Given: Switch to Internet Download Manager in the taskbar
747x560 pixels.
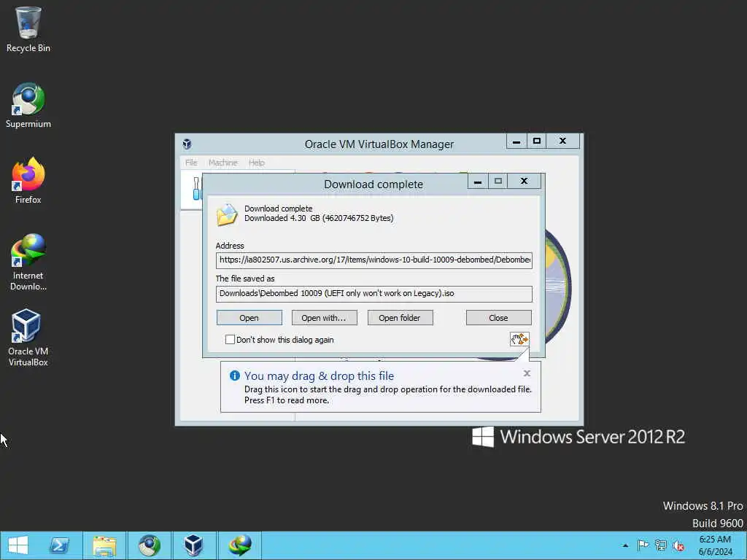Looking at the screenshot, I should pos(239,545).
